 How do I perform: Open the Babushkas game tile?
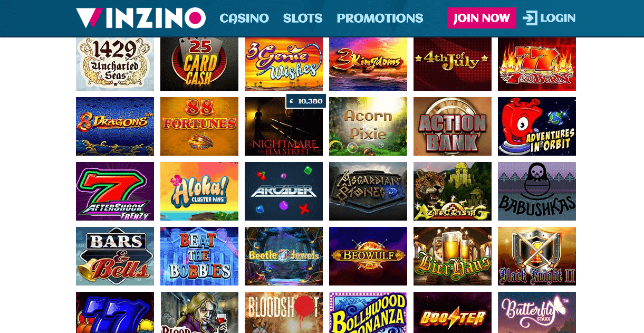(537, 192)
